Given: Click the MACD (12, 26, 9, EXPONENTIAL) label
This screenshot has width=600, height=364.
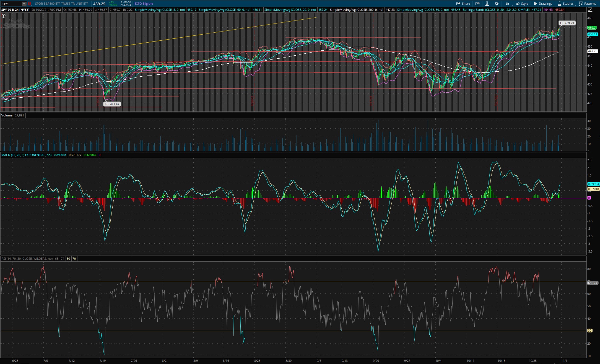Looking at the screenshot, I should point(26,155).
